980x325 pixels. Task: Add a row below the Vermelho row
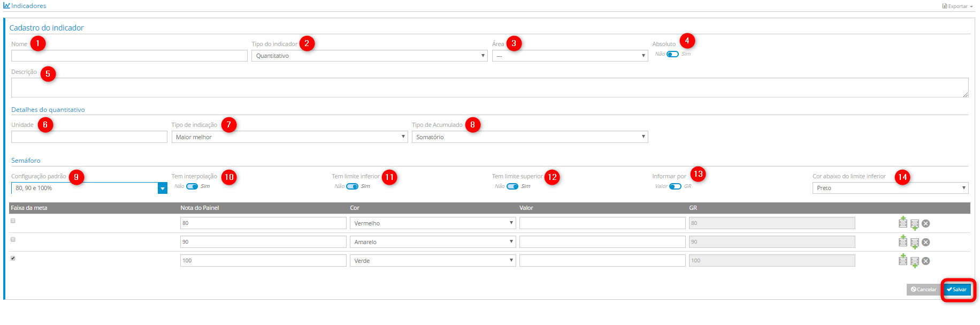coord(915,224)
